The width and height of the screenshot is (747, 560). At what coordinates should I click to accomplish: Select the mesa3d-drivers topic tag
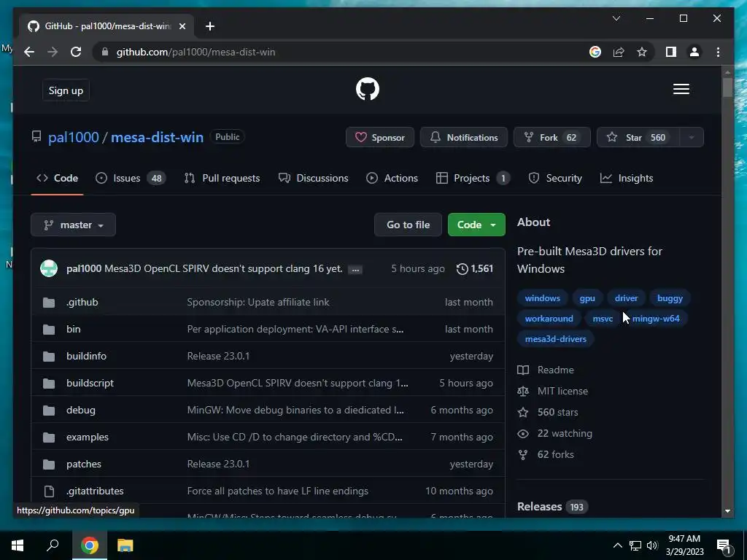[555, 339]
